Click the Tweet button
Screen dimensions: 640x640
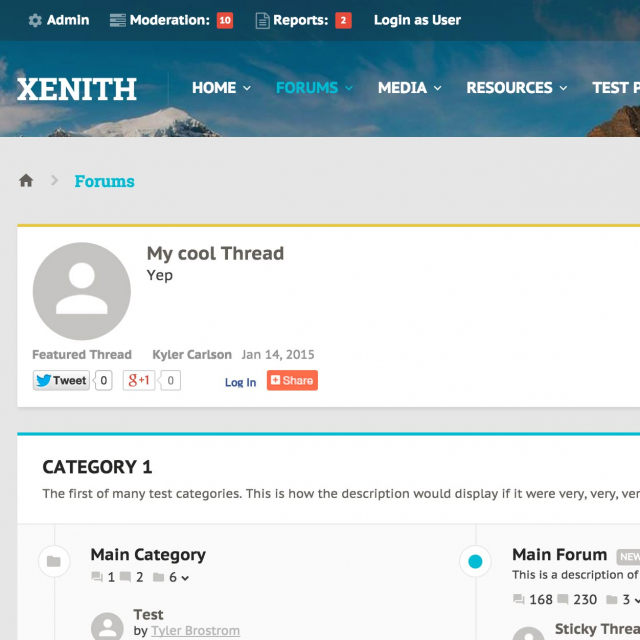(61, 380)
